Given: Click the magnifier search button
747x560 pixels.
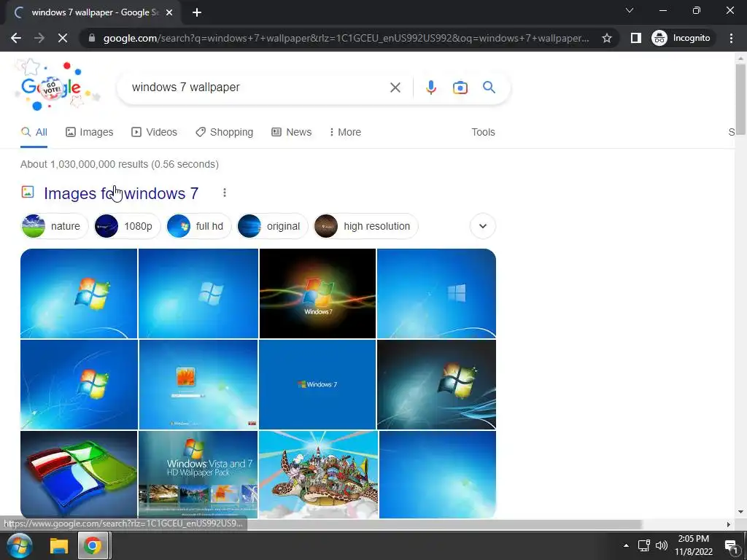Looking at the screenshot, I should click(489, 87).
